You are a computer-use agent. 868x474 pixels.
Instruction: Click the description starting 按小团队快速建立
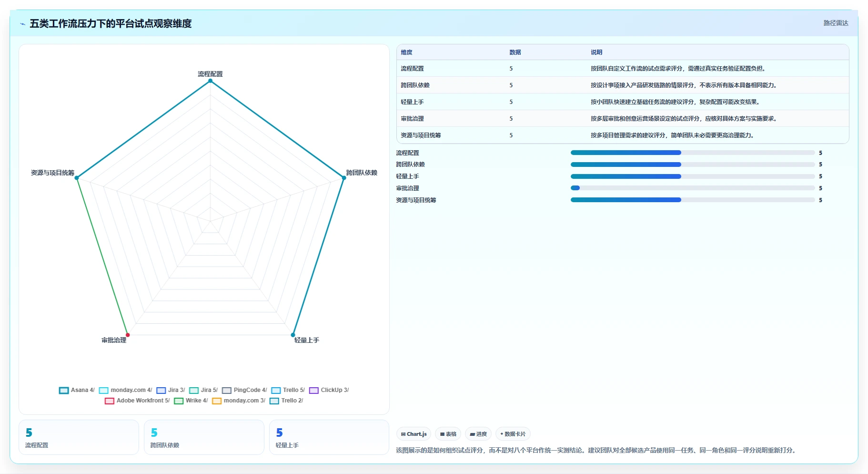click(676, 102)
